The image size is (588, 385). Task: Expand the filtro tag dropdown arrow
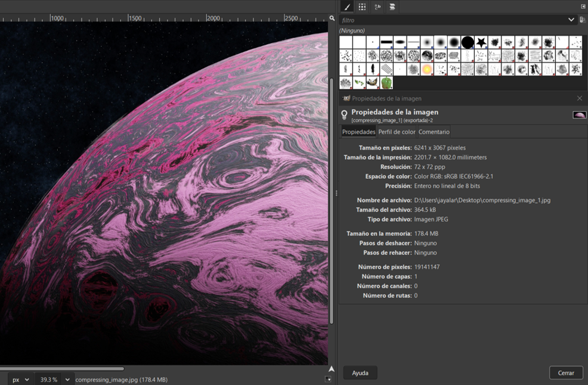pos(571,20)
